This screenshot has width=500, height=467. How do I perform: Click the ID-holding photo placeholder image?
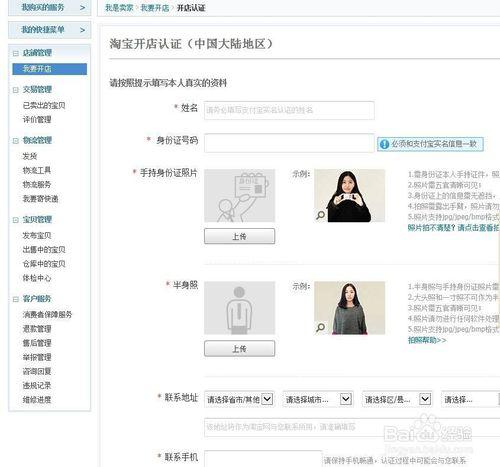coord(240,196)
